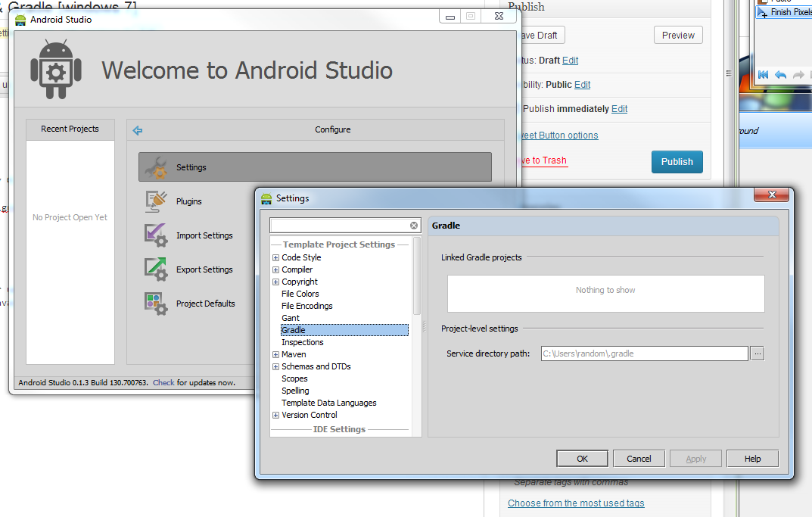Open the Tweet Button options link
The image size is (812, 517).
(x=560, y=135)
